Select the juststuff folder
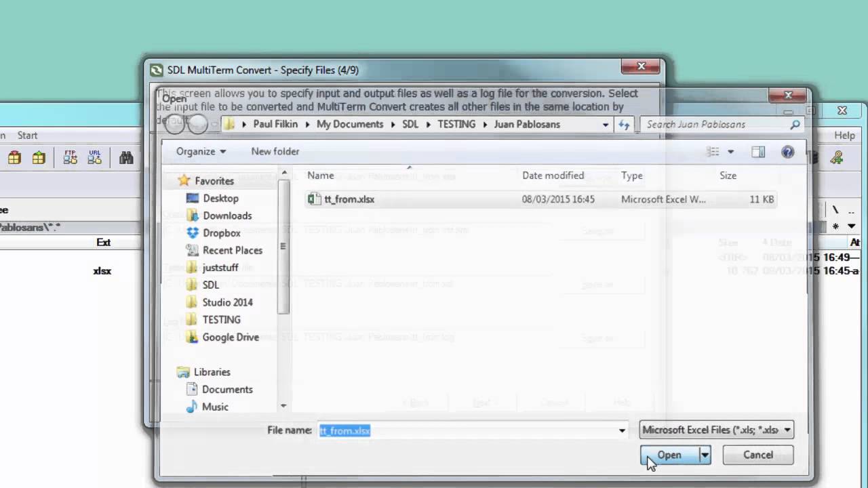The height and width of the screenshot is (488, 868). click(220, 267)
